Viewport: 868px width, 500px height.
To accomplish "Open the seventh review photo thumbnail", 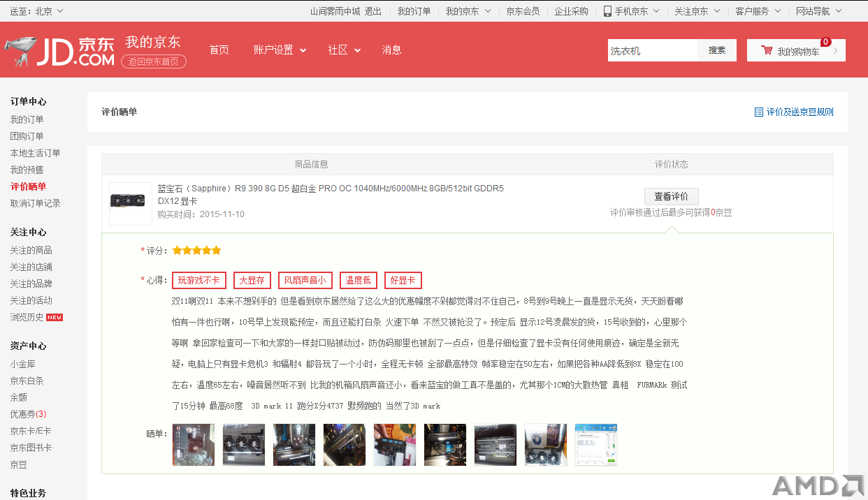I will tap(496, 445).
